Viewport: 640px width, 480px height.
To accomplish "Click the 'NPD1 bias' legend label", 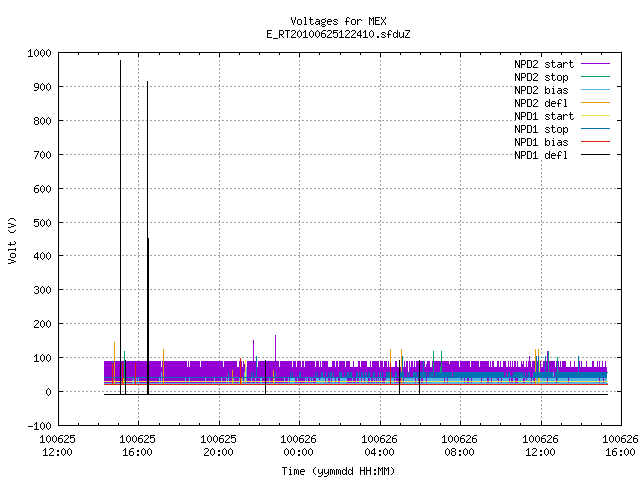I will (541, 142).
